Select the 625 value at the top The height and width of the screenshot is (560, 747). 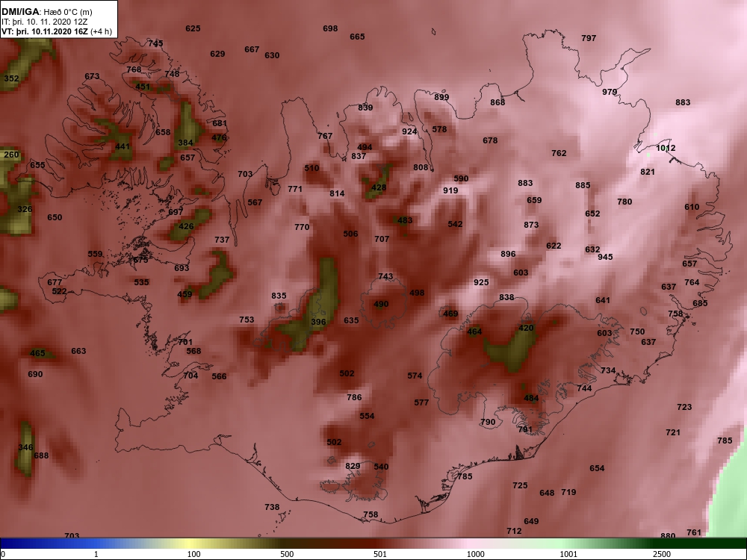(x=193, y=28)
